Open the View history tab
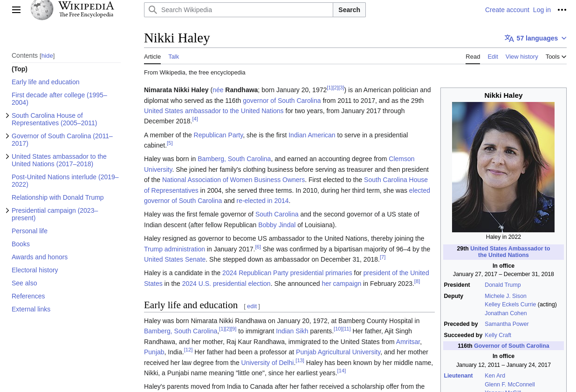576x392 pixels. pos(522,56)
